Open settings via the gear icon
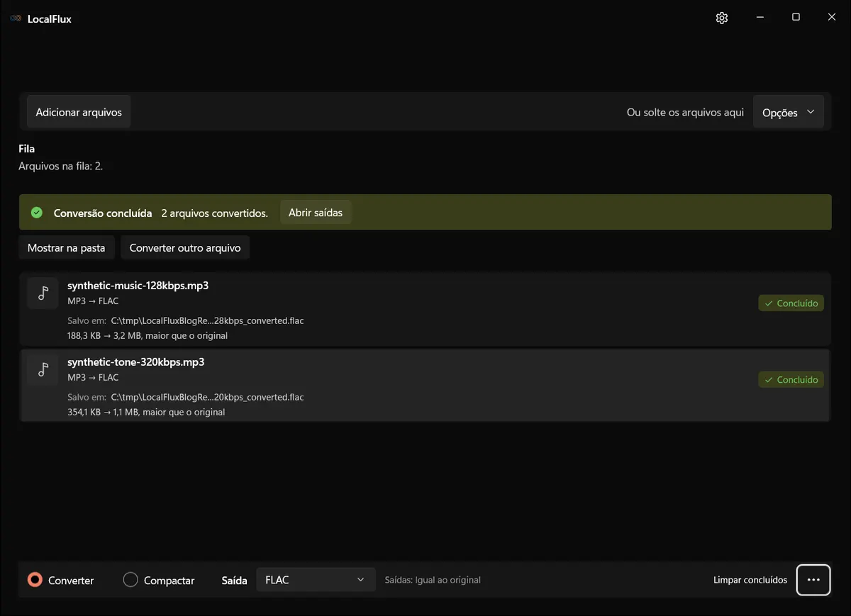Screen dimensions: 851x616 coord(722,18)
